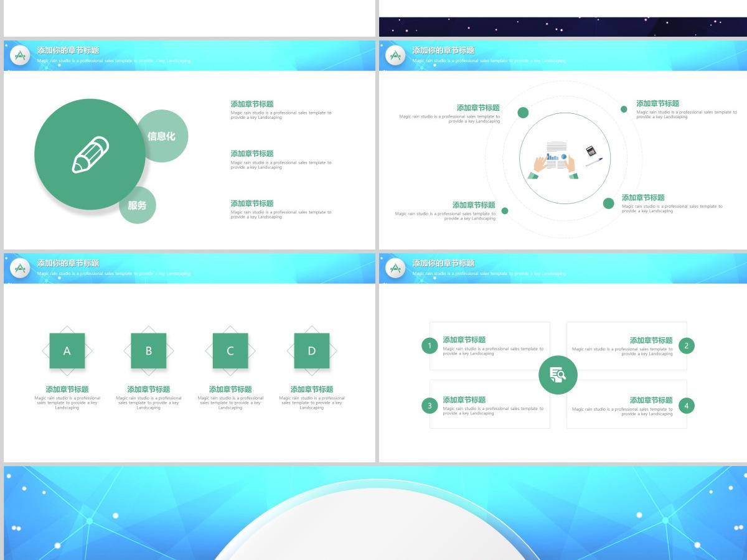Click the numbered circle 3
The height and width of the screenshot is (560, 747).
point(430,406)
